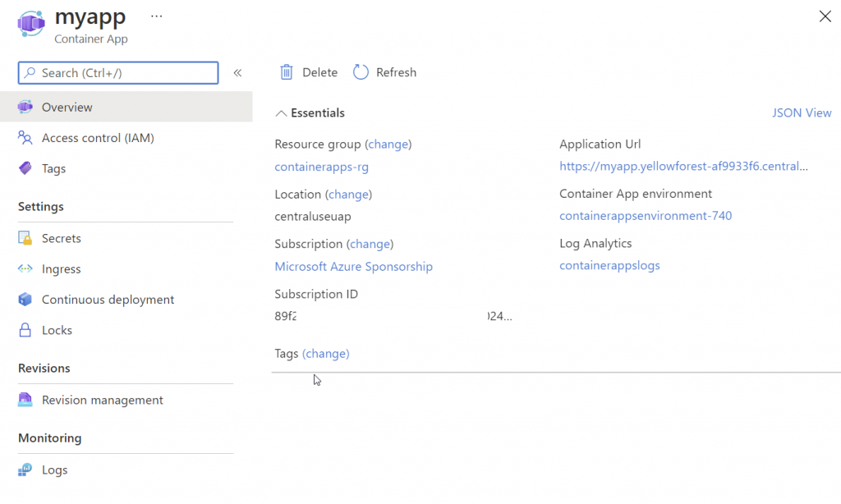Click the Essentials heading text
The width and height of the screenshot is (841, 504).
318,113
